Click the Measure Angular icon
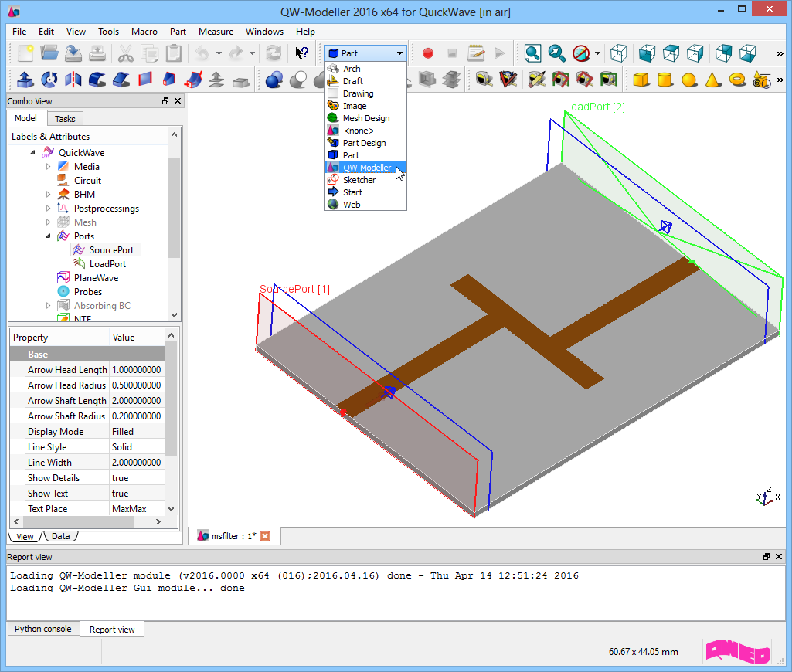This screenshot has height=672, width=792. click(x=508, y=80)
